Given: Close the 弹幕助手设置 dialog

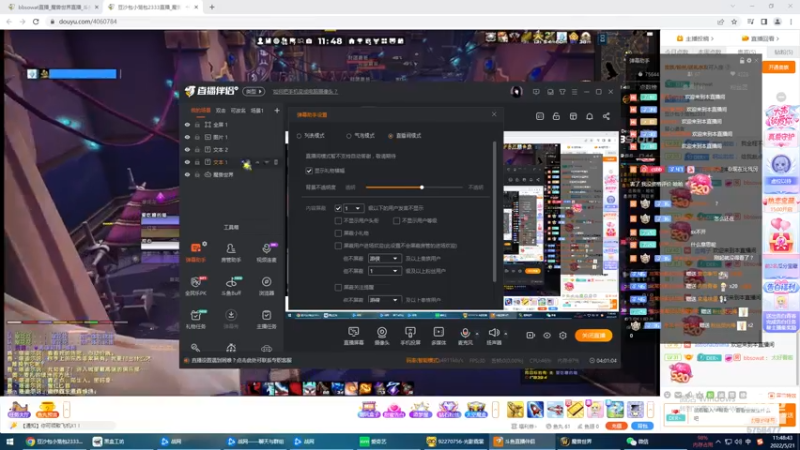Looking at the screenshot, I should 494,114.
